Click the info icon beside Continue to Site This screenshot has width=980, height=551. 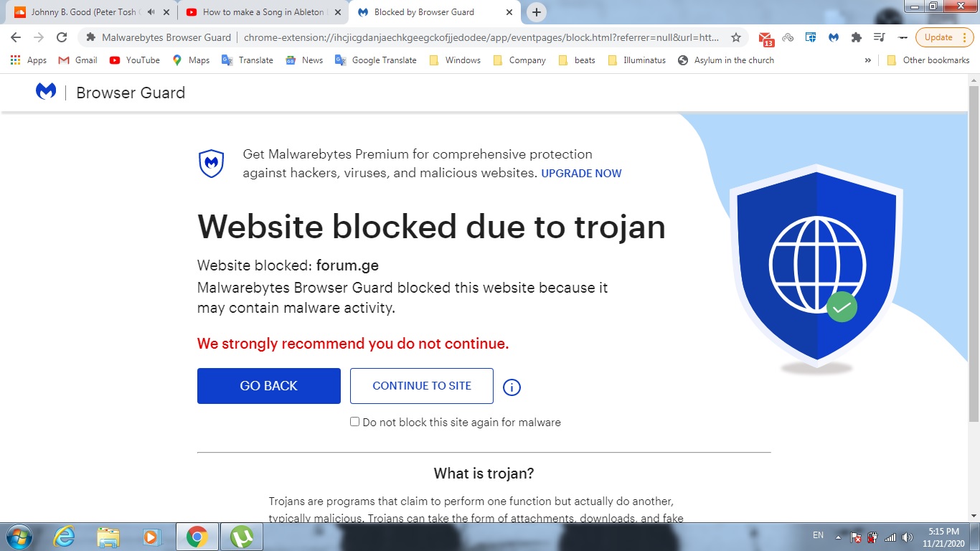point(512,387)
